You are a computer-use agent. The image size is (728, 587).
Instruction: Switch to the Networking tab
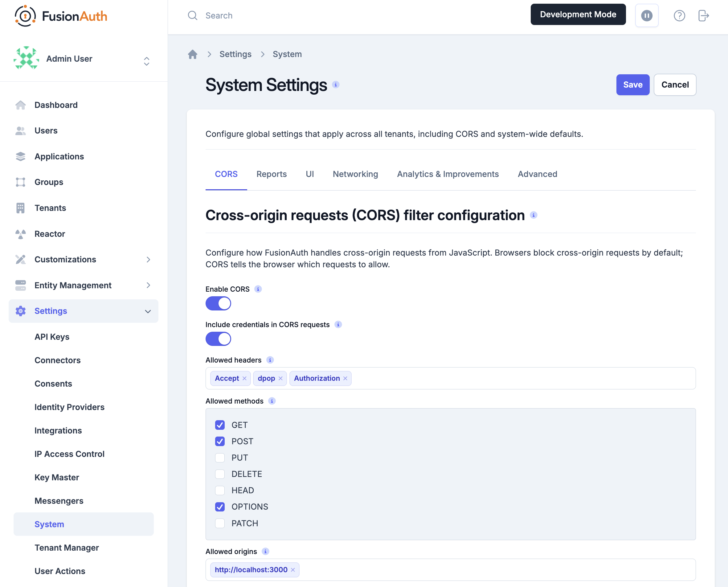(355, 174)
